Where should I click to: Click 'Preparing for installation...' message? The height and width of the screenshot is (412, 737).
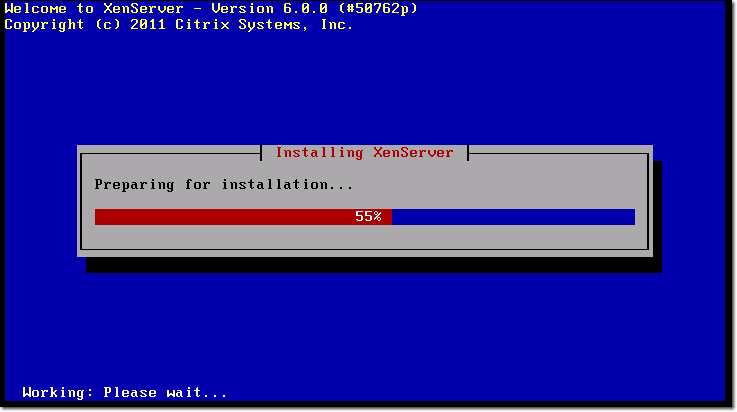[x=224, y=185]
